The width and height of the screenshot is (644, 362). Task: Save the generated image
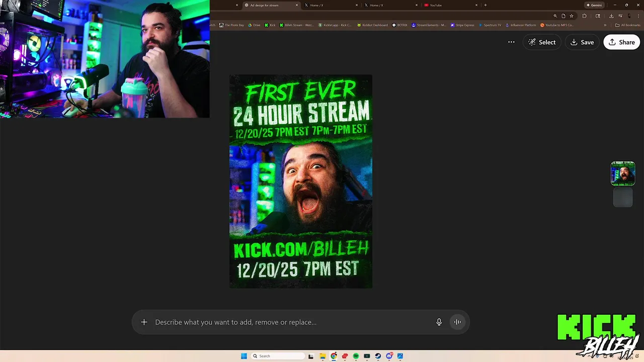(x=582, y=42)
